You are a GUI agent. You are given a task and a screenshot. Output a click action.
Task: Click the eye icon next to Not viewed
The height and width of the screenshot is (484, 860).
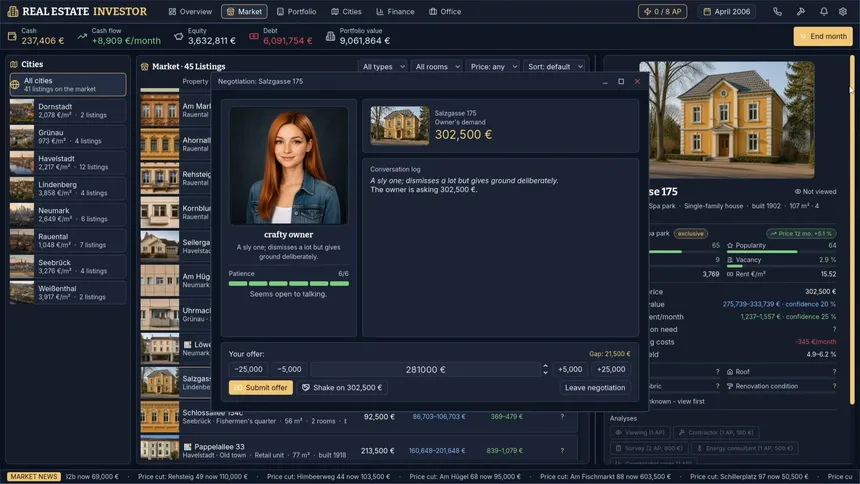click(x=797, y=192)
